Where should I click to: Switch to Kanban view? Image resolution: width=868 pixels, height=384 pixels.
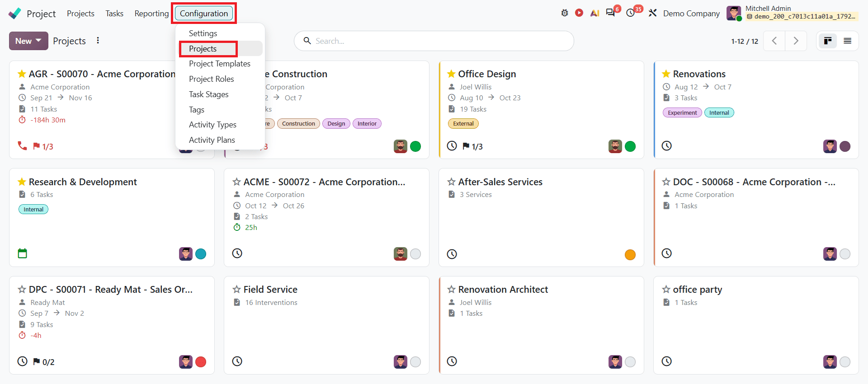(828, 41)
